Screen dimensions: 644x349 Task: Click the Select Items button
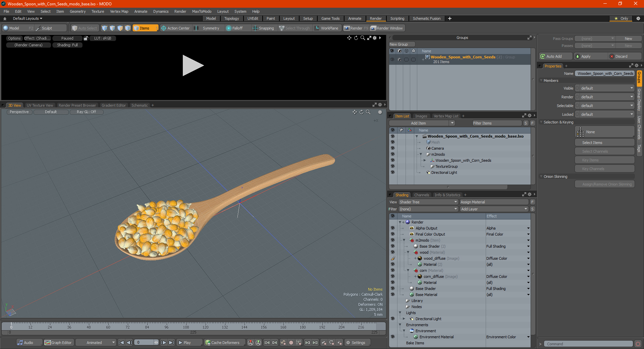point(604,143)
